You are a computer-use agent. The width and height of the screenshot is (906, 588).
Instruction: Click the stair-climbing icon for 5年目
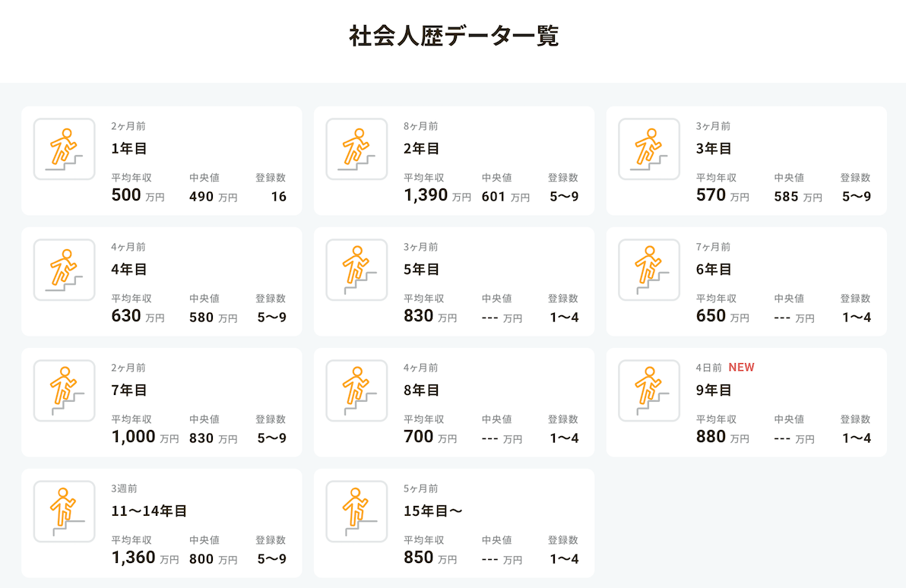356,270
